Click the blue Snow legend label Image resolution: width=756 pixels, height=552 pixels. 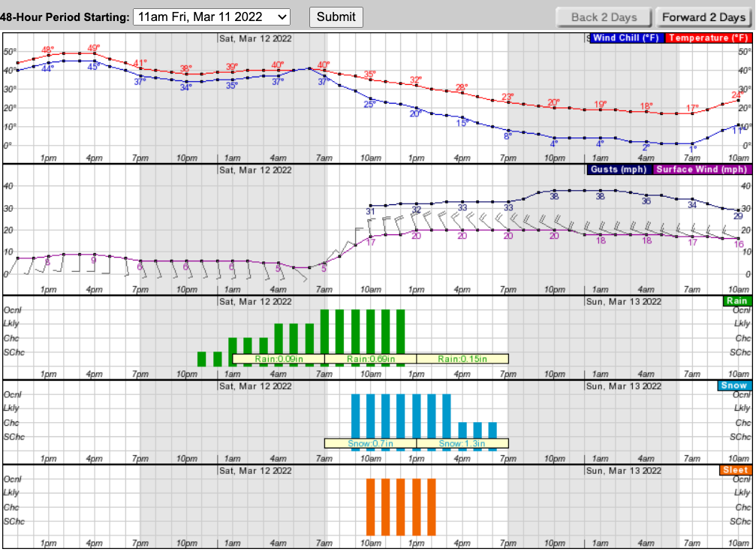734,386
